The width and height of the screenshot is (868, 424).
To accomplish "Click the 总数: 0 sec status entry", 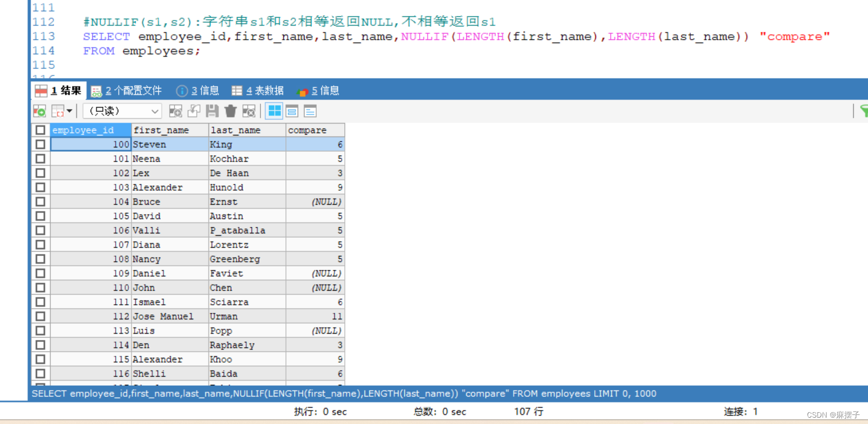I will (440, 412).
